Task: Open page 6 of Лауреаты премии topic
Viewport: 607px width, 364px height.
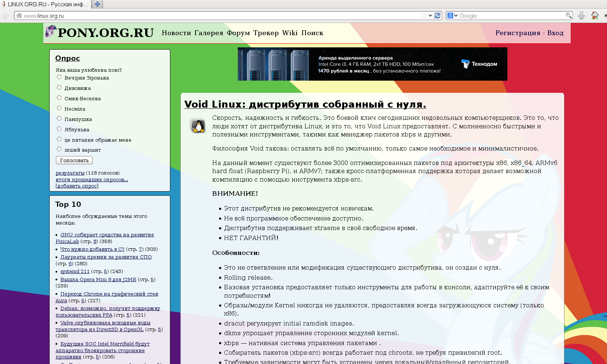Action: (x=70, y=263)
